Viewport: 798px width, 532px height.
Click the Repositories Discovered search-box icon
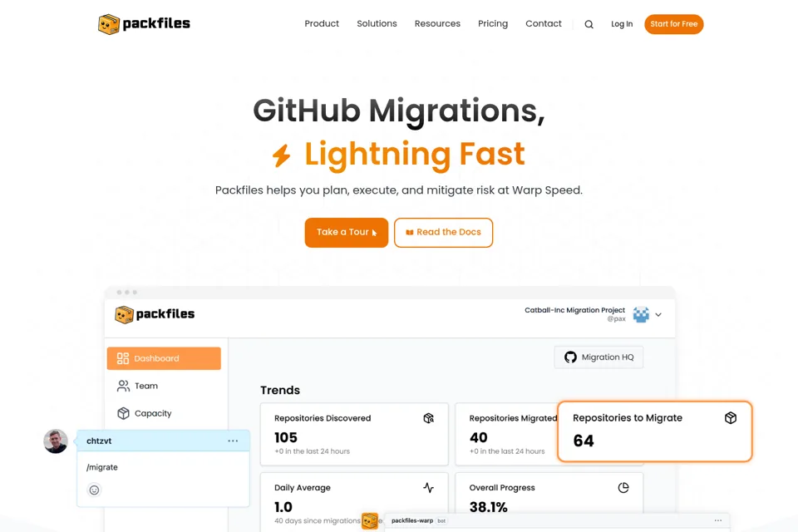(429, 418)
